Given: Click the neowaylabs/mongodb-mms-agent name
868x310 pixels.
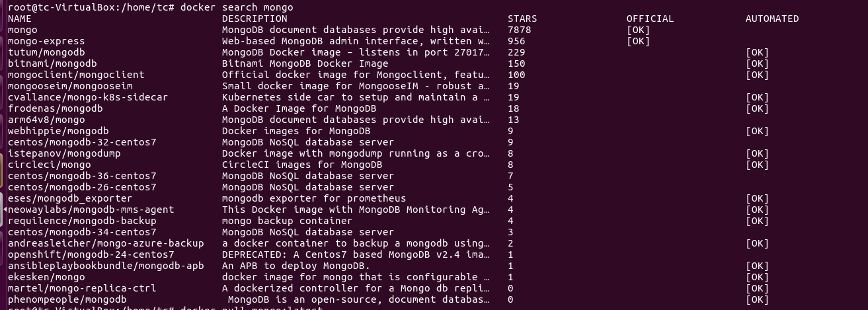Looking at the screenshot, I should (91, 210).
